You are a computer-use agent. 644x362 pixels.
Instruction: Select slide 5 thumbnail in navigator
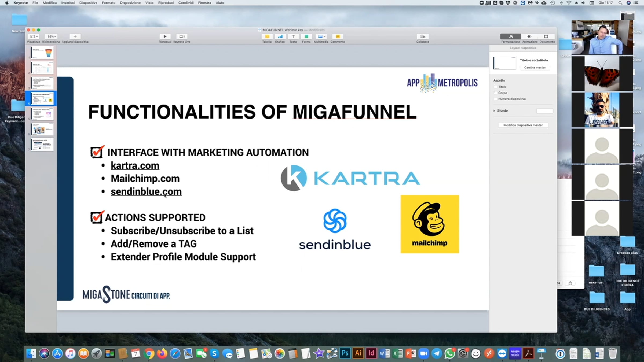click(42, 114)
